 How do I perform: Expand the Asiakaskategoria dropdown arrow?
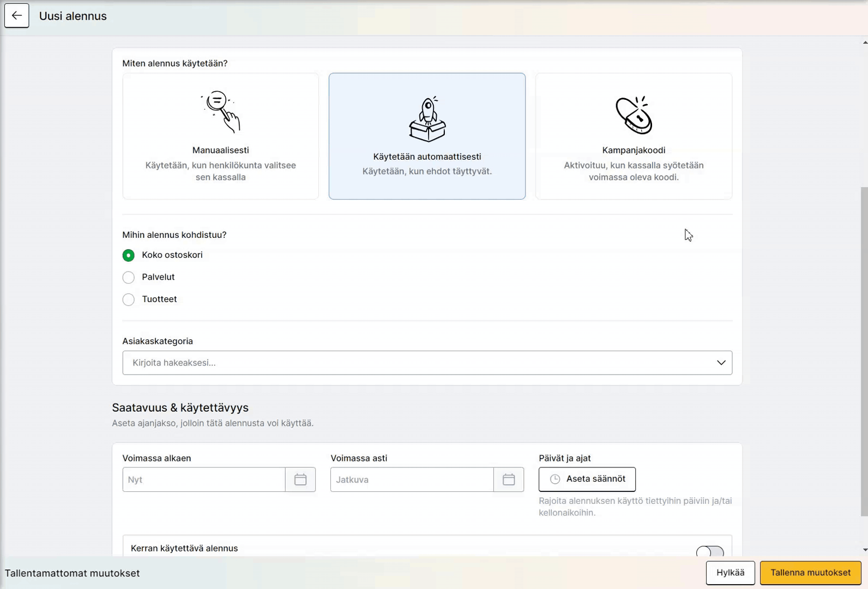pyautogui.click(x=721, y=363)
